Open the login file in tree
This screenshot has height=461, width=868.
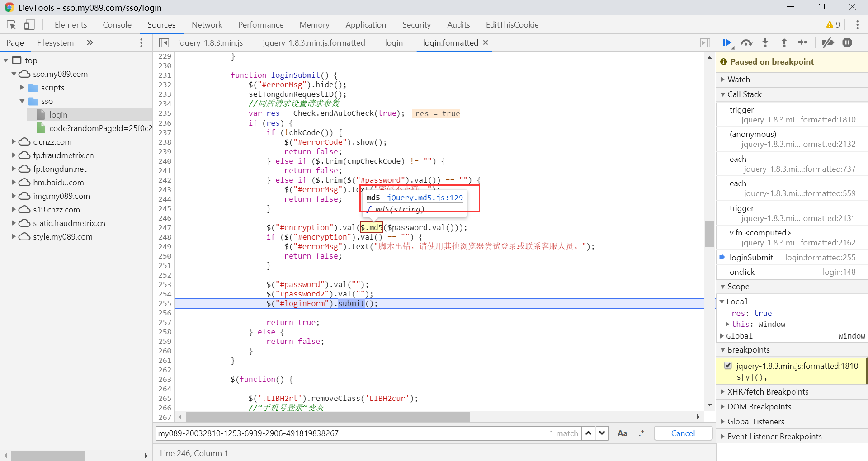click(58, 115)
